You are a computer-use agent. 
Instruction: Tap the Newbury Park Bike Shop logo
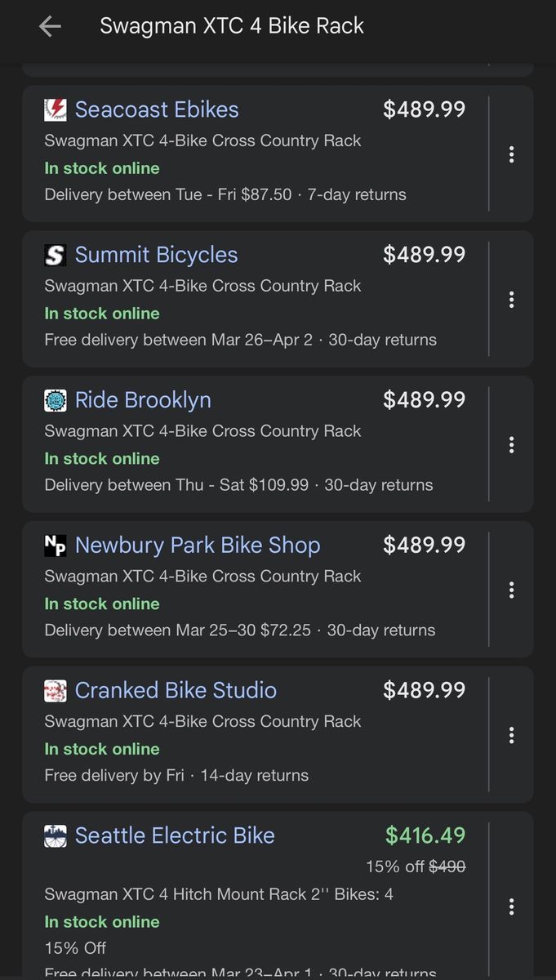click(x=56, y=546)
